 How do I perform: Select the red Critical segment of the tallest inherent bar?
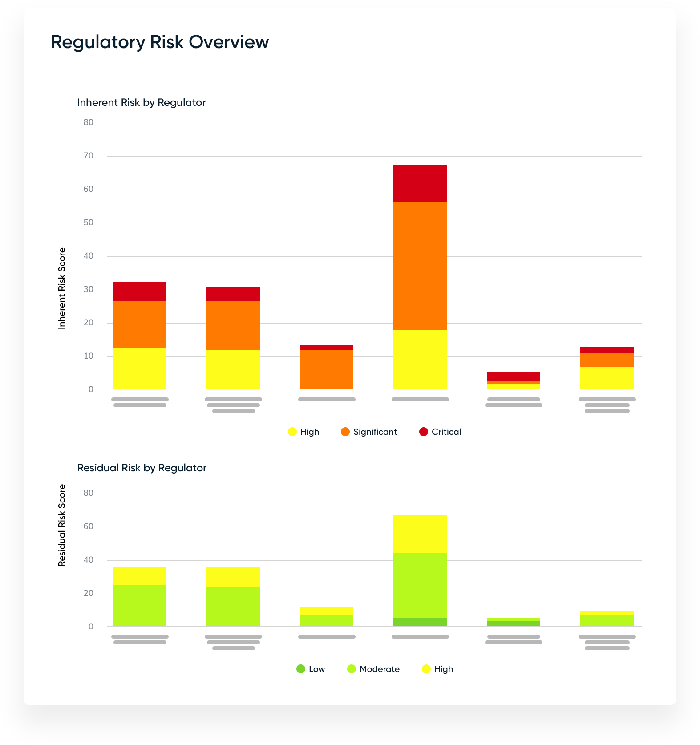420,183
